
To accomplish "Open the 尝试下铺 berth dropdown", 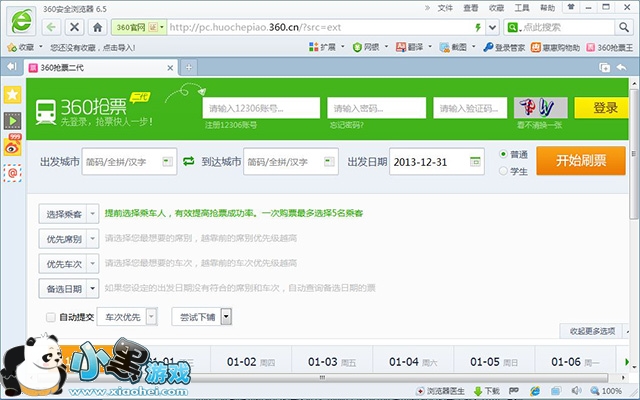I will click(202, 317).
